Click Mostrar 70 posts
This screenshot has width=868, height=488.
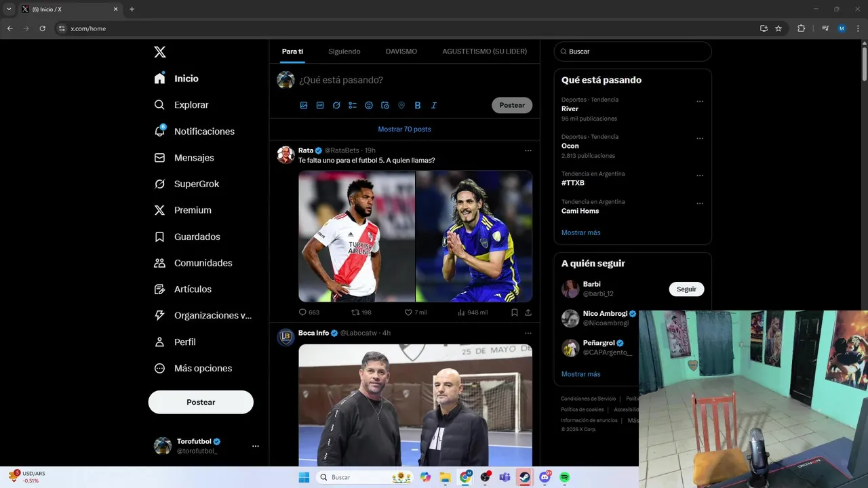(x=404, y=129)
